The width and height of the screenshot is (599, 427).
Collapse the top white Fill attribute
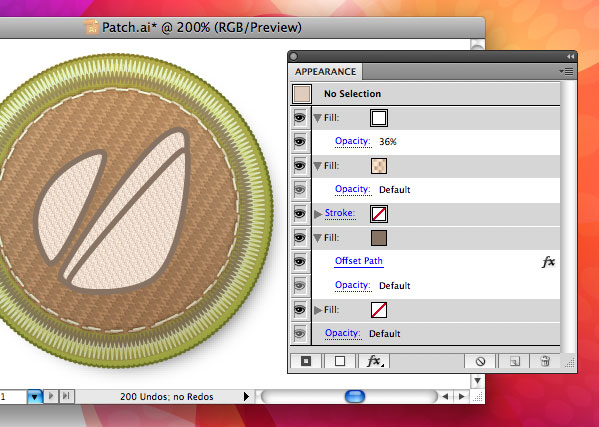317,118
